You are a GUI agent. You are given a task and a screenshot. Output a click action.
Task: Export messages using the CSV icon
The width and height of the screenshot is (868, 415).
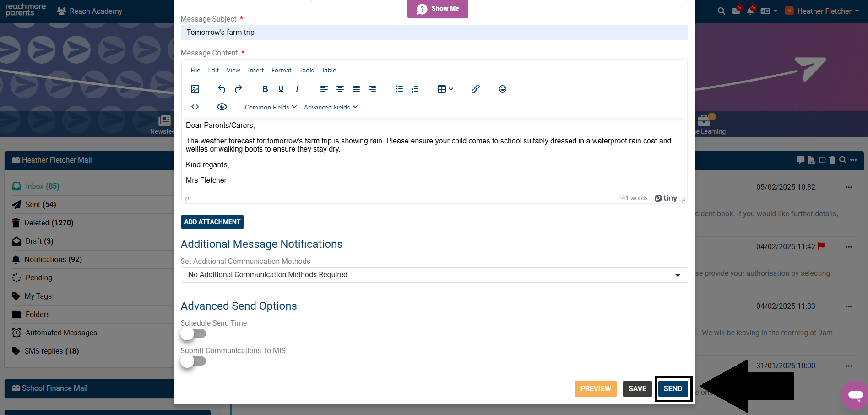point(811,160)
